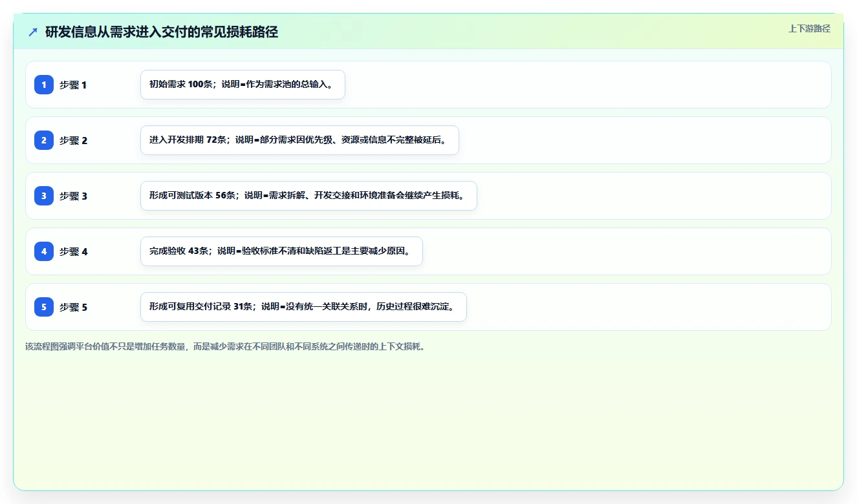Screen dimensions: 857x504
Task: Select the 步骤 2 label
Action: point(73,140)
